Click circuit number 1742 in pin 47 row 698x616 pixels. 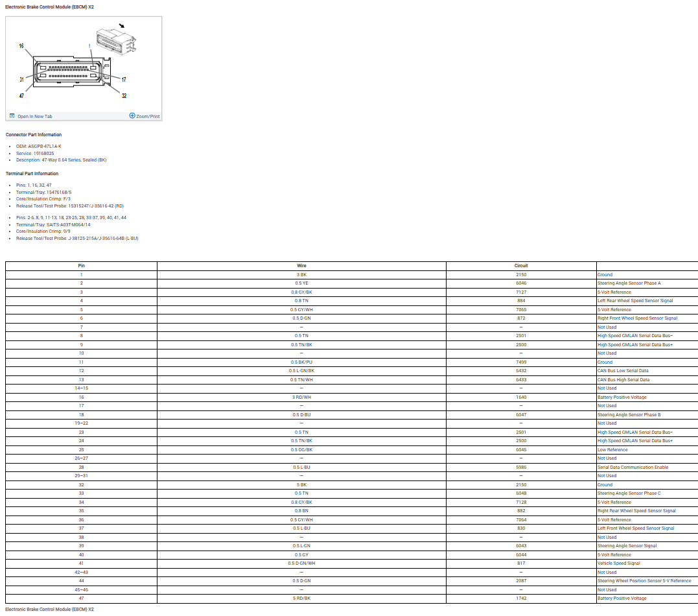(x=521, y=598)
